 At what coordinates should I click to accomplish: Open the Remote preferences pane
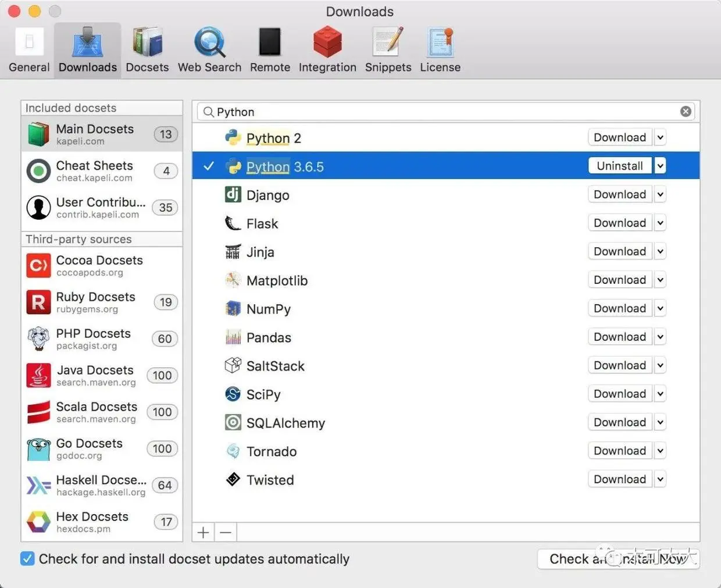(270, 51)
